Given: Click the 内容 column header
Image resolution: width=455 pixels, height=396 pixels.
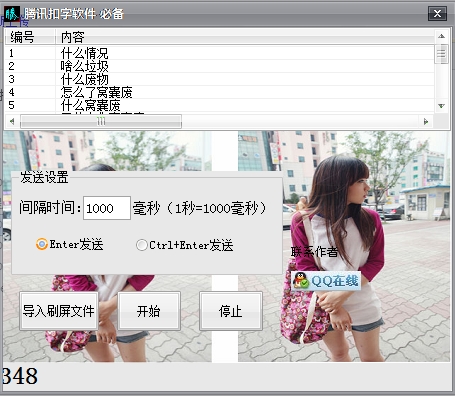Looking at the screenshot, I should pos(245,37).
